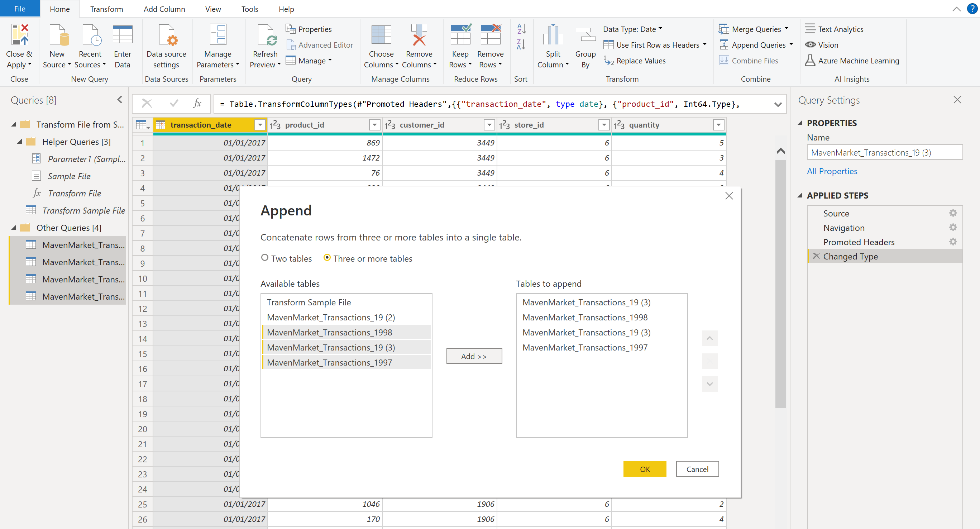Sort descending with the Z-A icon
Viewport: 980px width, 529px height.
point(521,44)
